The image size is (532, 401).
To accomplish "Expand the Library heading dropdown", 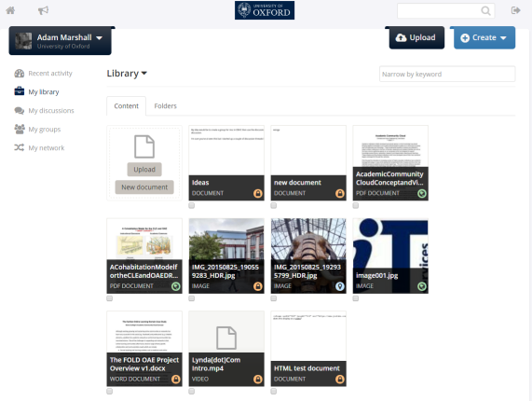I will 127,74.
